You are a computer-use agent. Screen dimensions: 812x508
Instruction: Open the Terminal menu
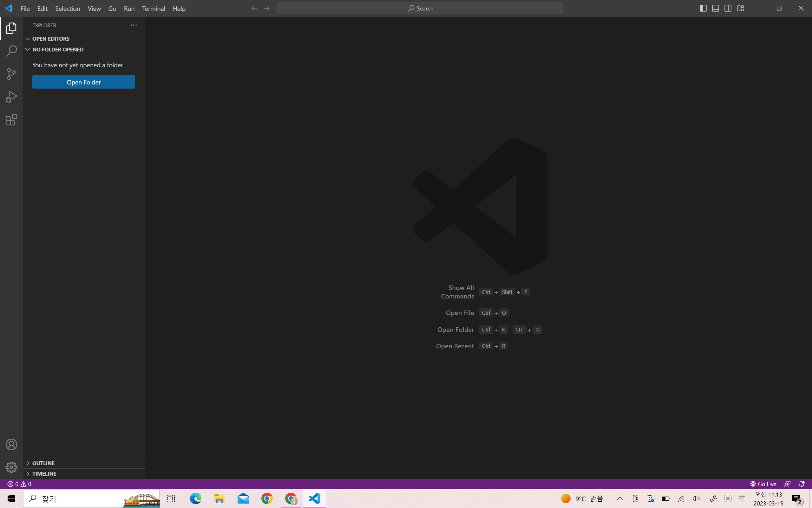point(153,8)
